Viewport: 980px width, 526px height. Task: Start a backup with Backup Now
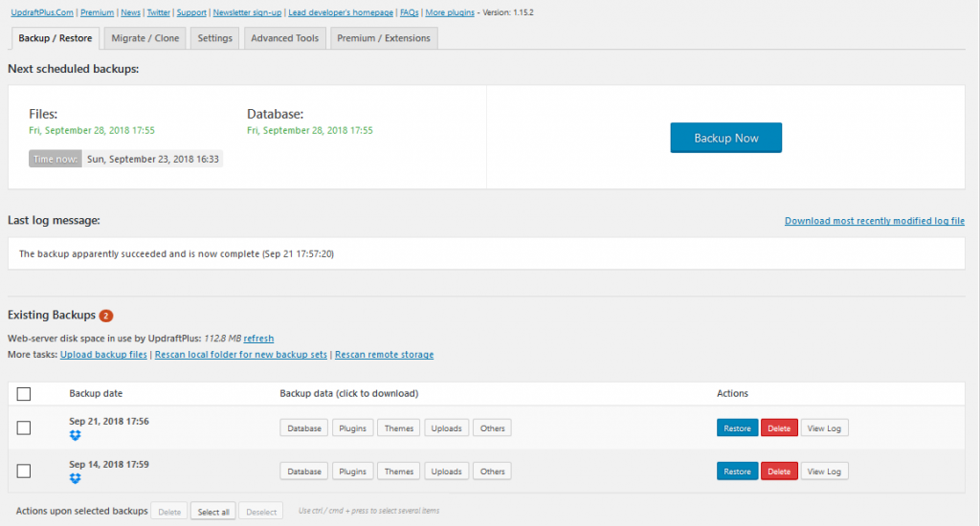726,138
